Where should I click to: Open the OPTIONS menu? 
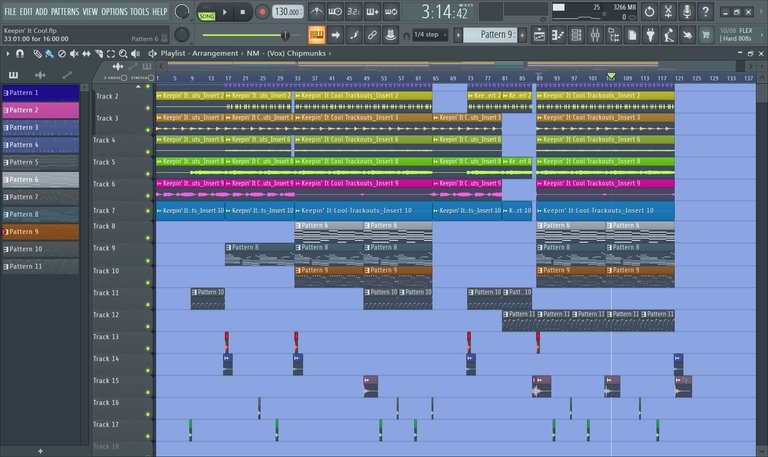pos(115,11)
